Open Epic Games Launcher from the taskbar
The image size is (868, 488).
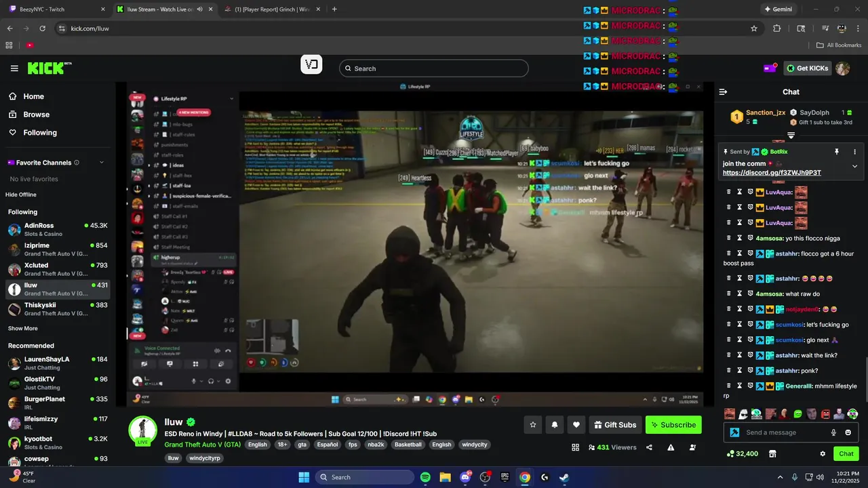(505, 477)
